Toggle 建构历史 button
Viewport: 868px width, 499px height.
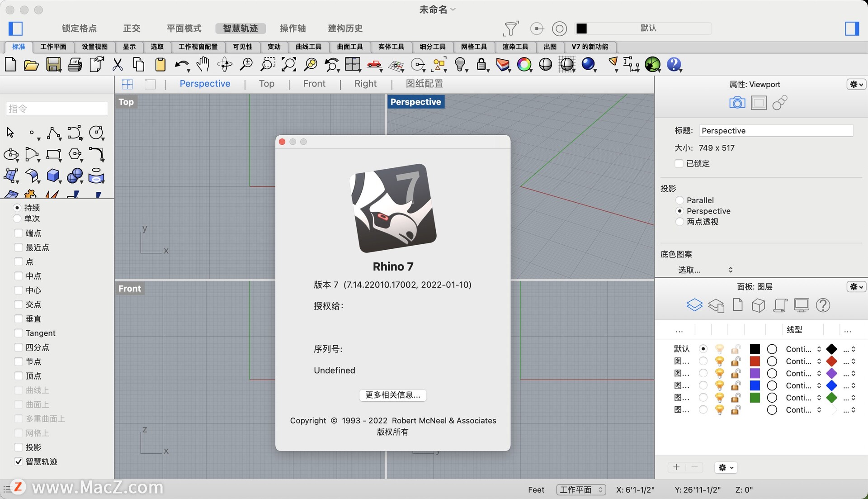(345, 29)
